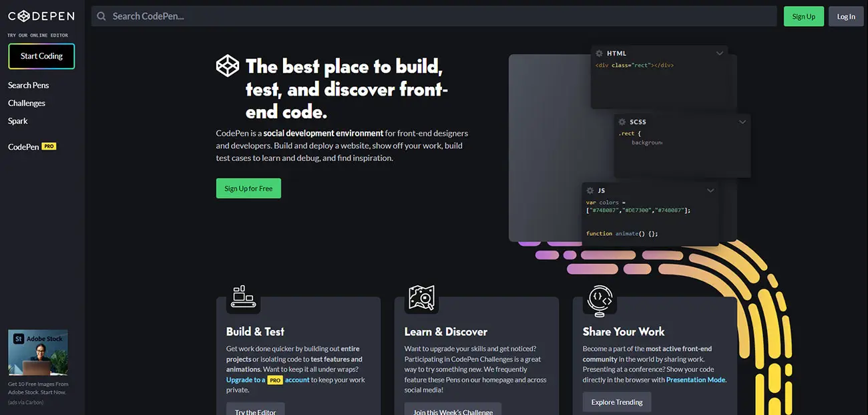Open HTML panel settings gear
The width and height of the screenshot is (868, 415).
[599, 53]
